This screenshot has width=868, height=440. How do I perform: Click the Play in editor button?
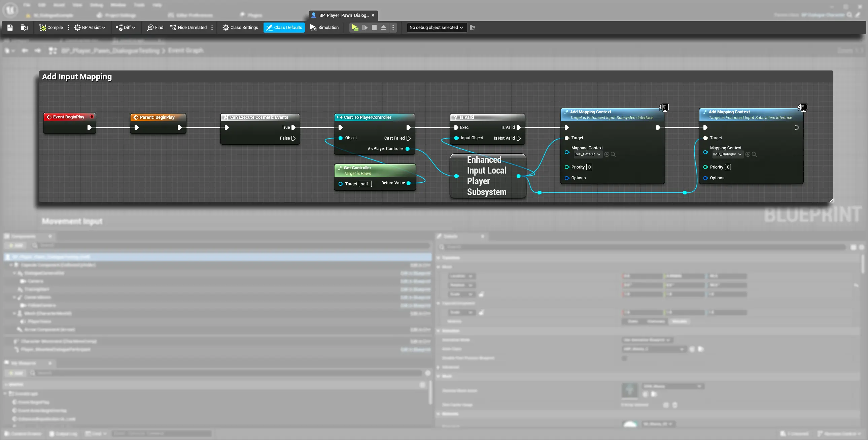pyautogui.click(x=355, y=28)
